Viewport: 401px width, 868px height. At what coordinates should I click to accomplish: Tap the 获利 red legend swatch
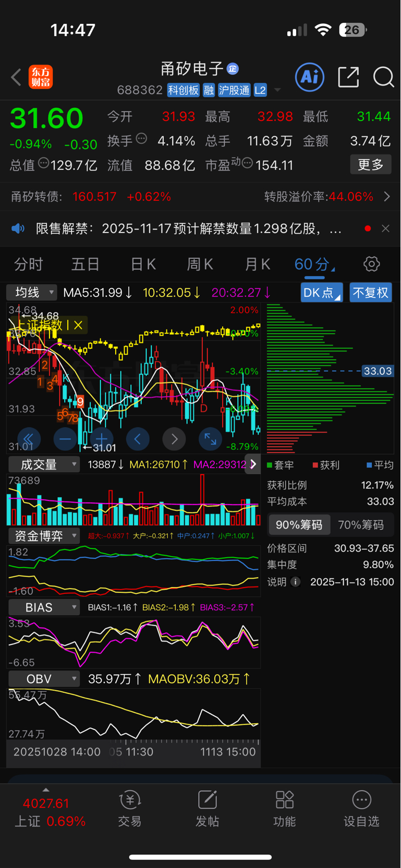pos(315,465)
